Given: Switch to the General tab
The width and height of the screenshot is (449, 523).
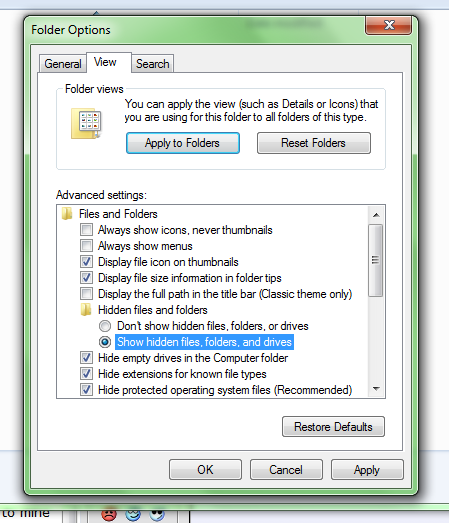Looking at the screenshot, I should coord(63,63).
